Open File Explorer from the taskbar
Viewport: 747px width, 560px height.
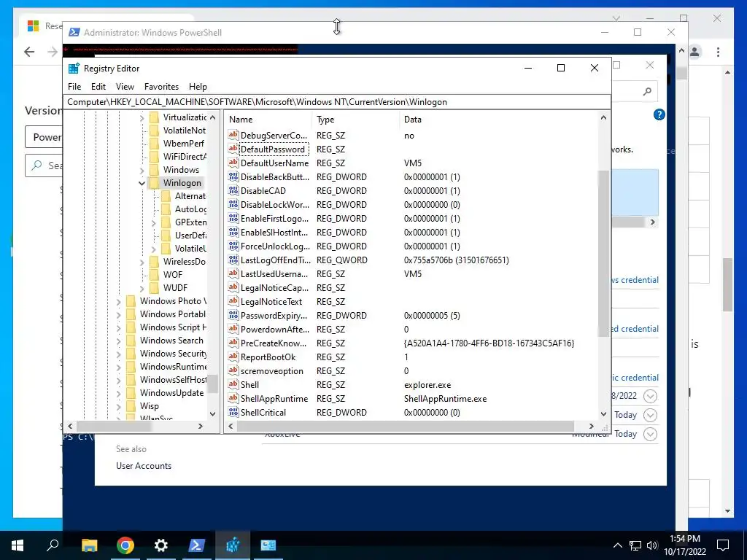coord(89,545)
